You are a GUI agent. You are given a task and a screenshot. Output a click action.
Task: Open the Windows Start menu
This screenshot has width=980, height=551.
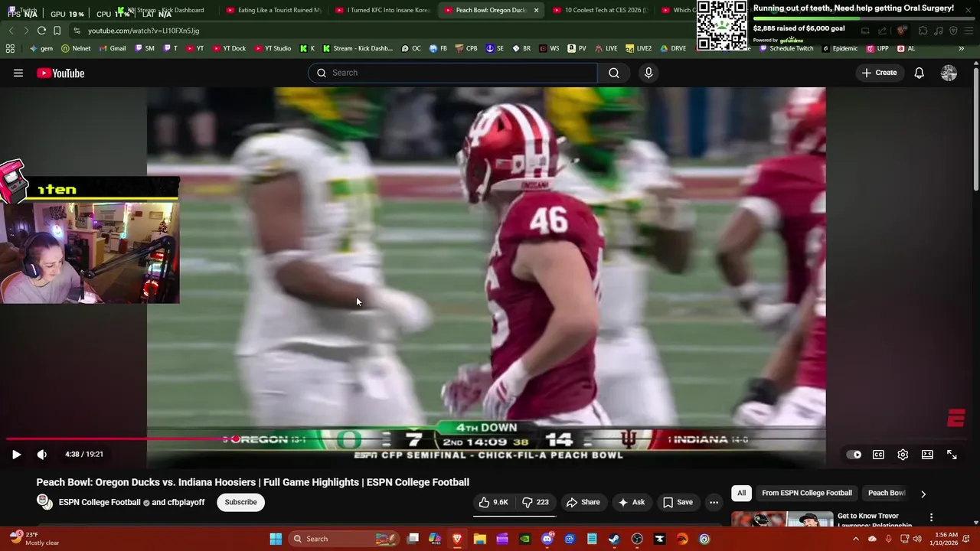coord(276,539)
